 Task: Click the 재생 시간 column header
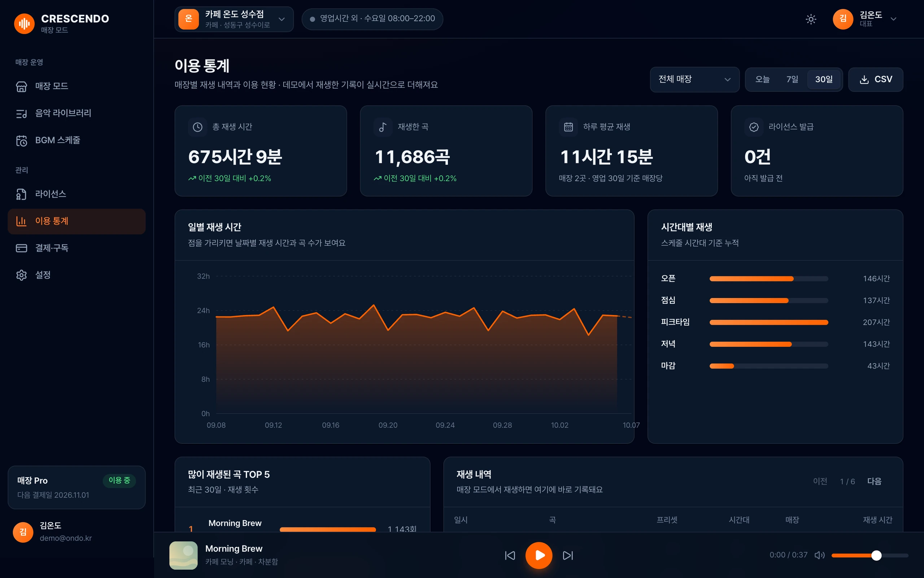(x=877, y=520)
